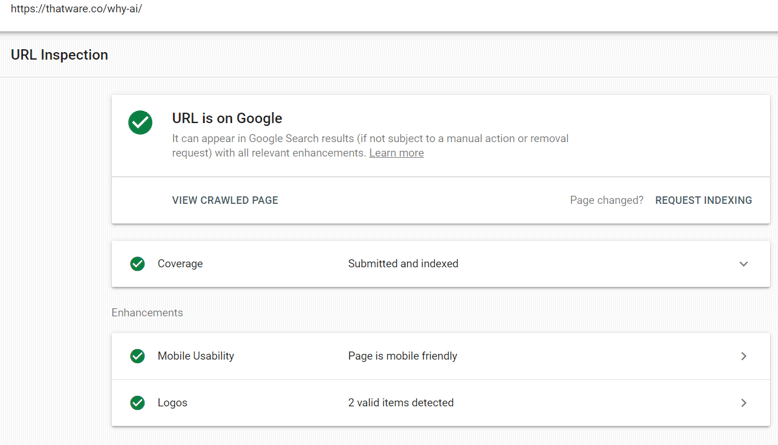Click the URL Inspection page title

(x=59, y=55)
